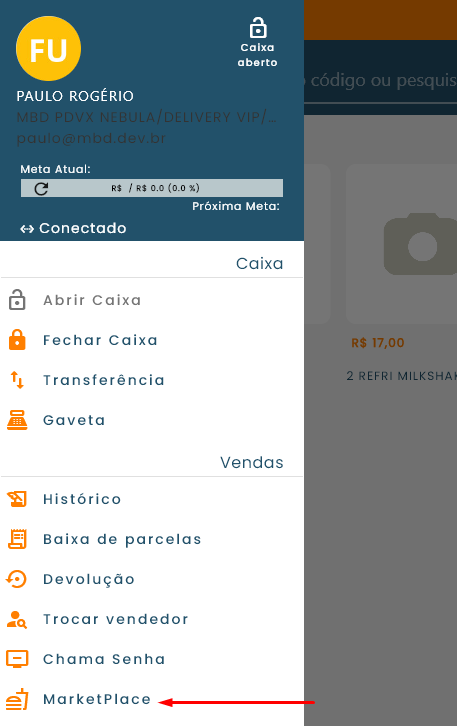Screen dimensions: 457x726
Task: Click the Fechar Caixa orange lock icon
Action: 17,340
